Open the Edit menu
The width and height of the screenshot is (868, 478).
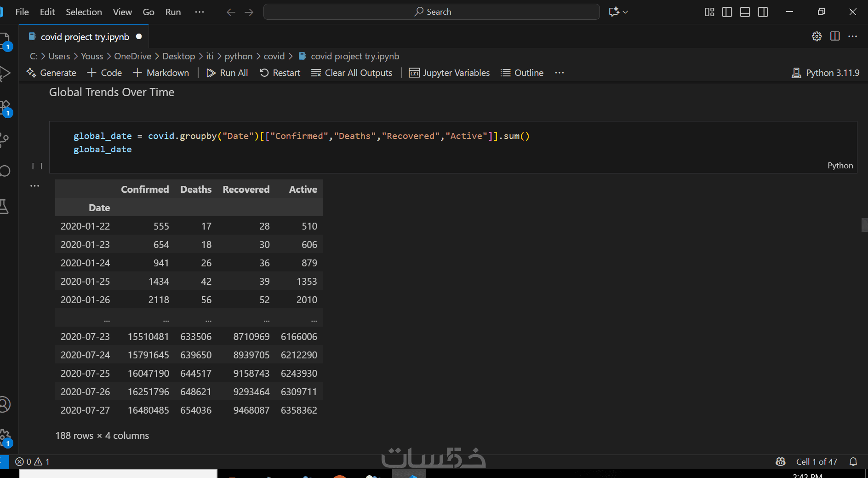tap(47, 12)
